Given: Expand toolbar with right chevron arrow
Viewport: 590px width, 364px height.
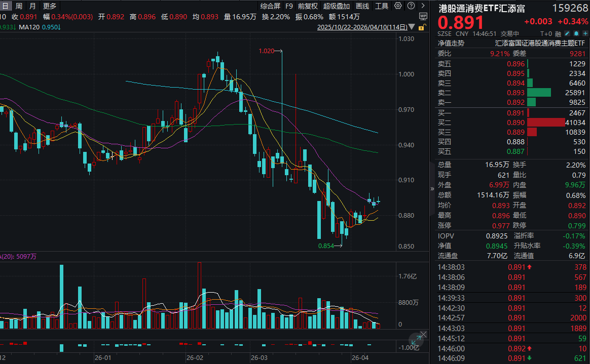Looking at the screenshot, I should pos(422,6).
